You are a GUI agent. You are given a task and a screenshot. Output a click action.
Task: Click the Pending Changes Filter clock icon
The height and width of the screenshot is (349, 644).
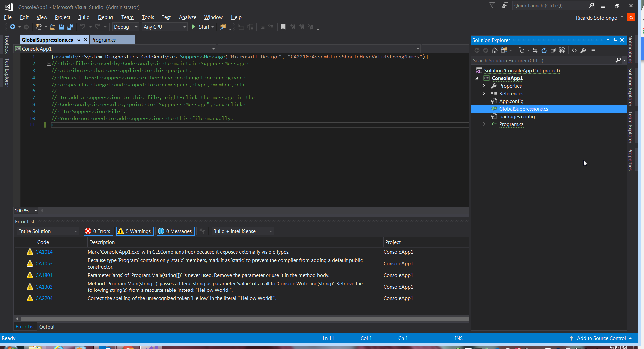(522, 50)
